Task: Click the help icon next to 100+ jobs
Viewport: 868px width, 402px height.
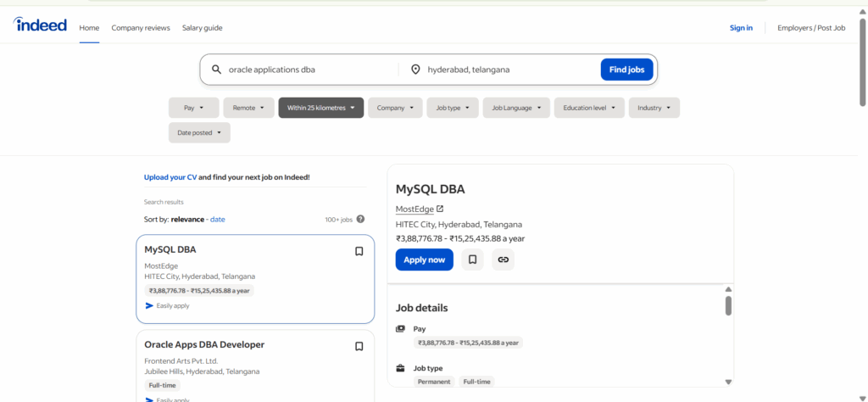Action: [360, 220]
